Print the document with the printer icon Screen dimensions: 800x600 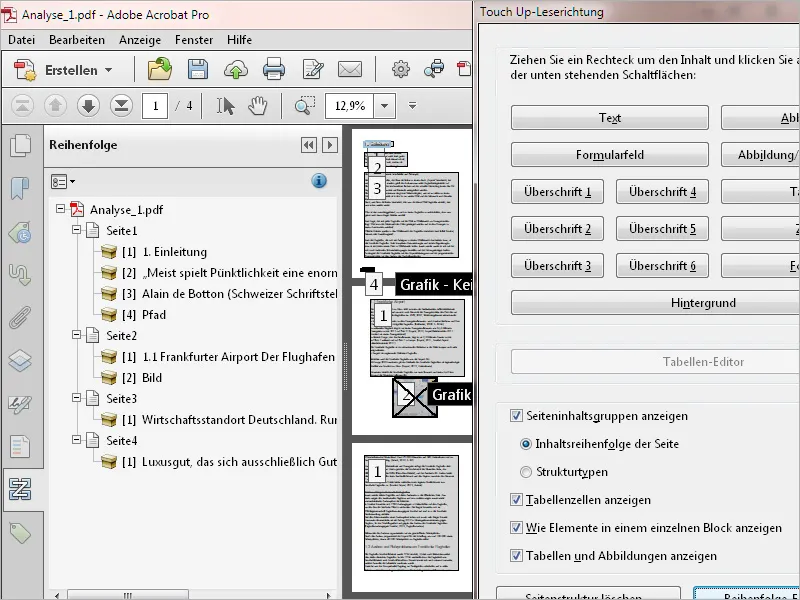[273, 69]
